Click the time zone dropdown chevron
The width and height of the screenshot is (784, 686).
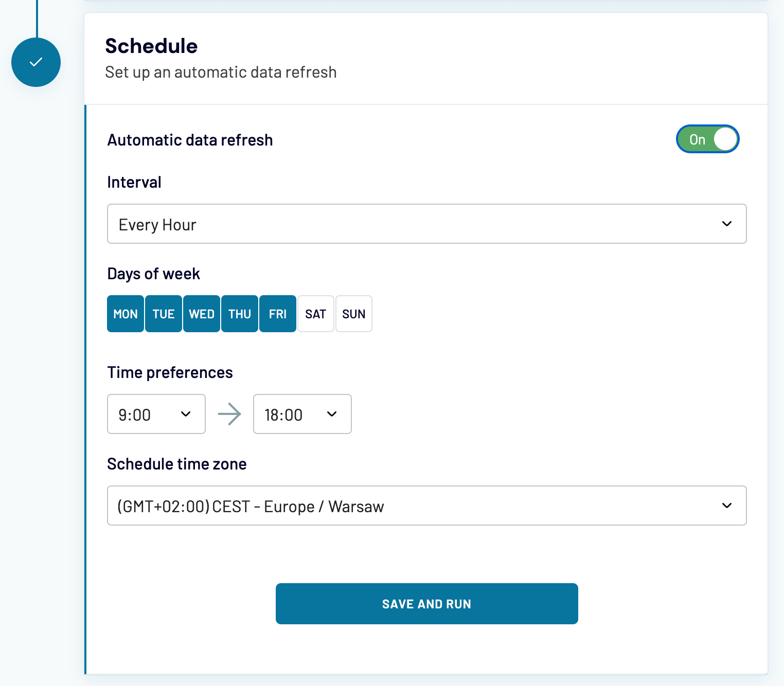pos(726,506)
